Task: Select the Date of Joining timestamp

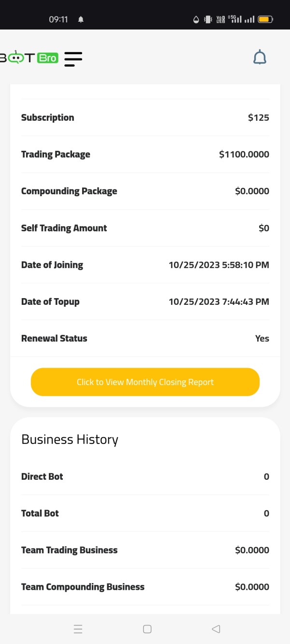Action: (x=218, y=265)
